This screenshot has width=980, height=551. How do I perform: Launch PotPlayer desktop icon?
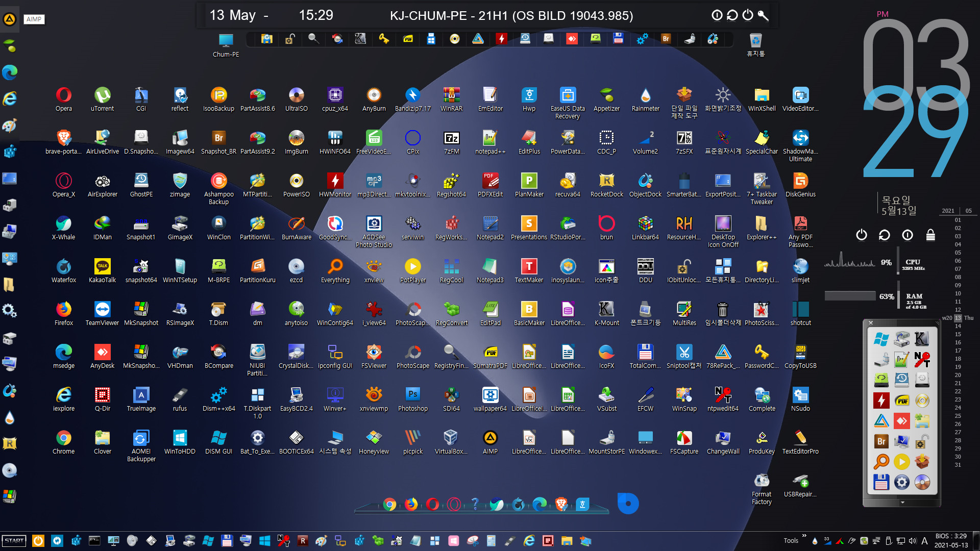point(413,270)
